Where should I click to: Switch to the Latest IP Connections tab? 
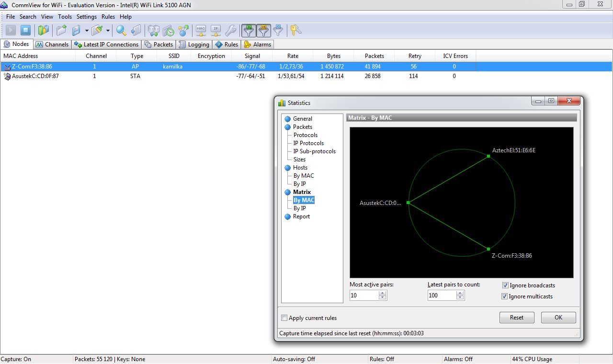click(106, 45)
